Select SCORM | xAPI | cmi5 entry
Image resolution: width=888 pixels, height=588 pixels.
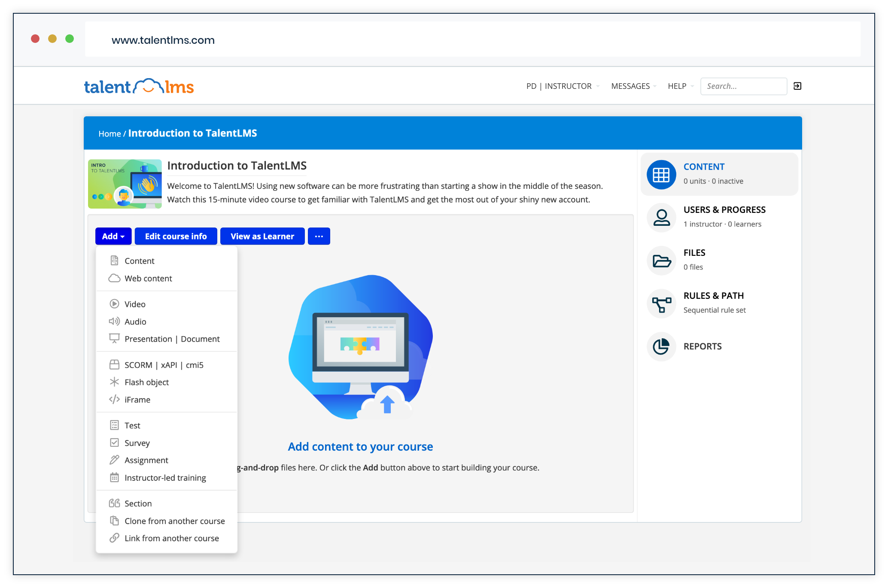coord(167,365)
